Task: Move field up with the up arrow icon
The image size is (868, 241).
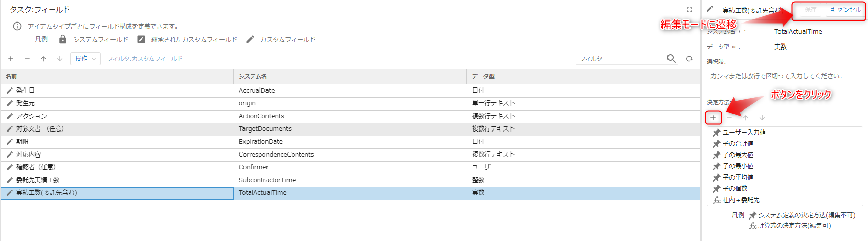Action: (x=43, y=59)
